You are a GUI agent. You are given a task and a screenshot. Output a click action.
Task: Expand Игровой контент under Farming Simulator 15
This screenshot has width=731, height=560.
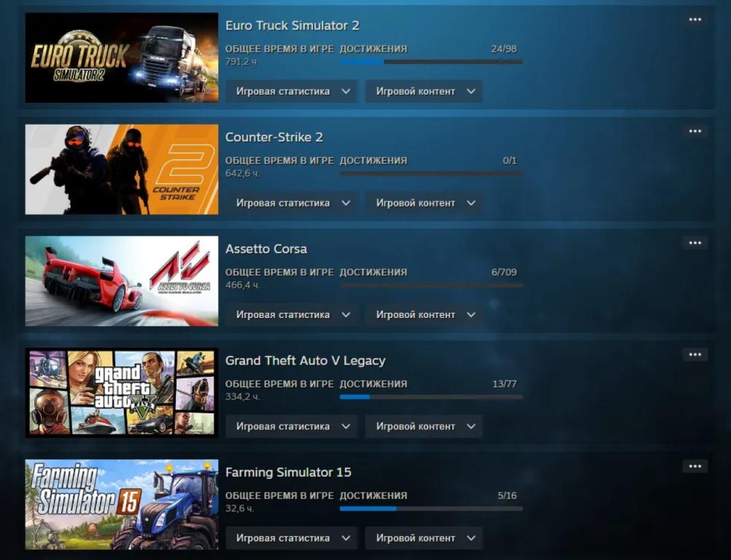pos(423,537)
